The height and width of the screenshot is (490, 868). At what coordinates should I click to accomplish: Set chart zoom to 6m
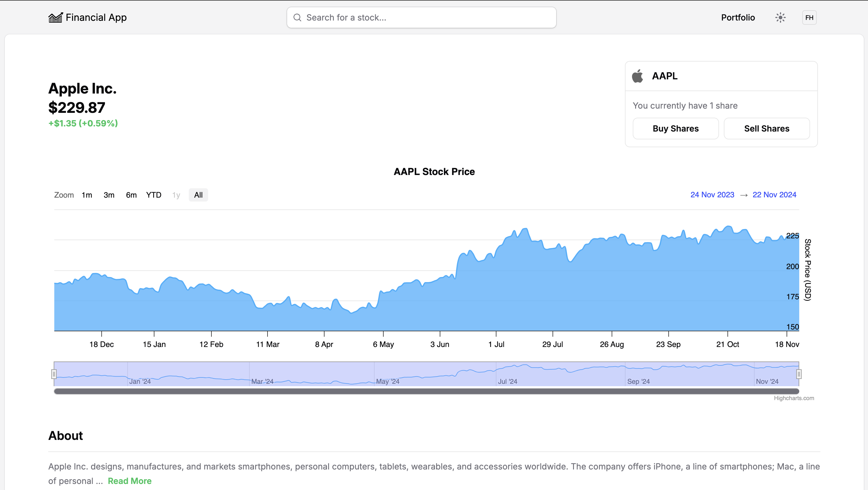[131, 195]
